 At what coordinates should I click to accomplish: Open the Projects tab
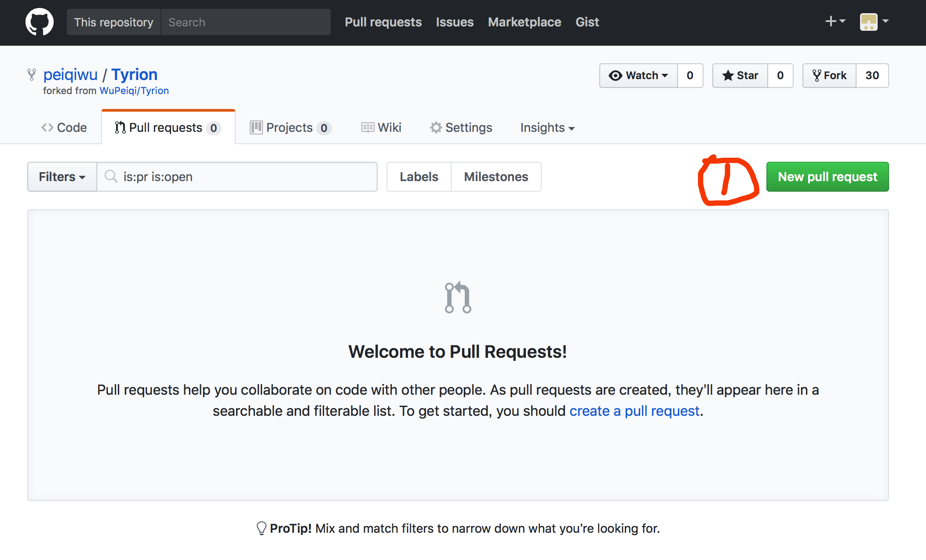click(x=290, y=127)
